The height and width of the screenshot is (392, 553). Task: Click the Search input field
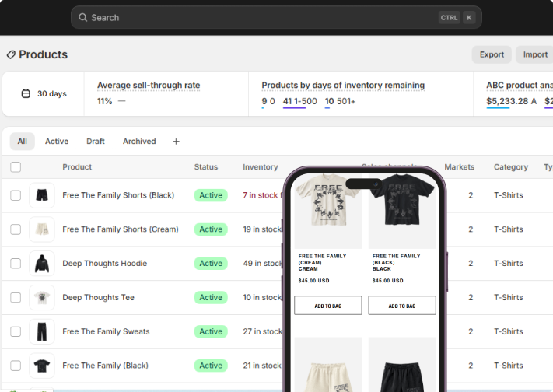click(276, 17)
